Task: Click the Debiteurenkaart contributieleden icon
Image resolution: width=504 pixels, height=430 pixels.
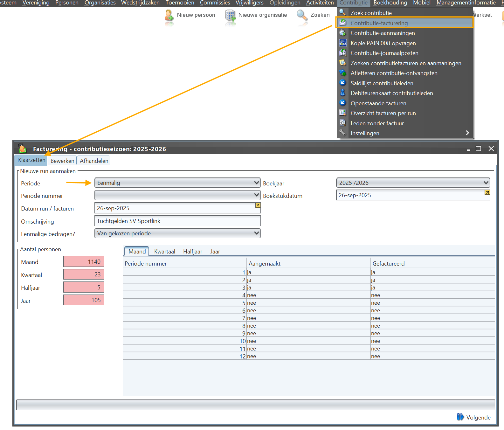Action: click(342, 93)
